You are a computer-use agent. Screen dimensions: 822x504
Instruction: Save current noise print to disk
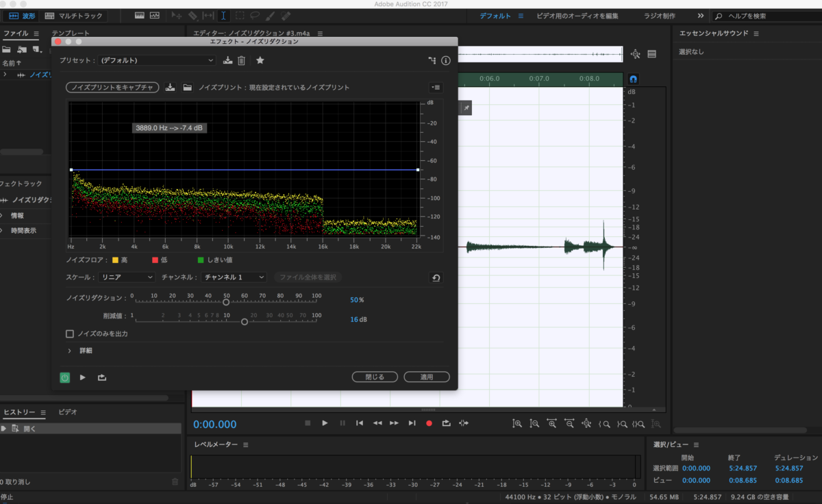click(171, 87)
